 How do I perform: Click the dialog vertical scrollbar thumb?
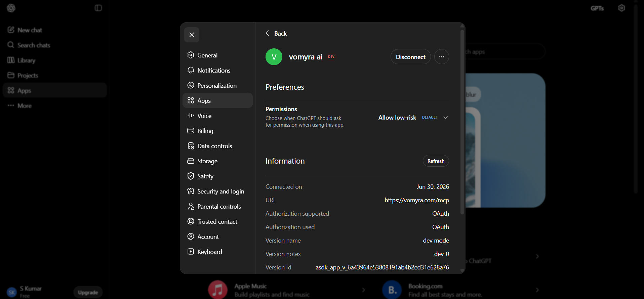coord(462,122)
